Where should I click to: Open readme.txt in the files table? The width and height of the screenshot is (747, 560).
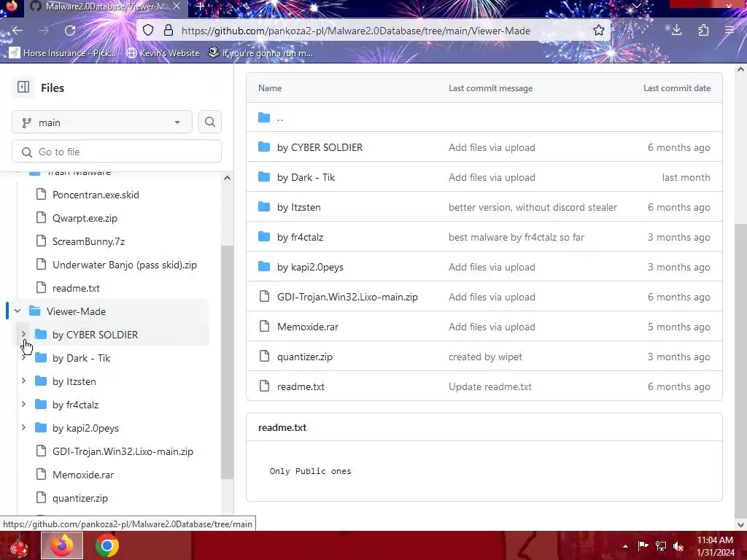(x=301, y=386)
